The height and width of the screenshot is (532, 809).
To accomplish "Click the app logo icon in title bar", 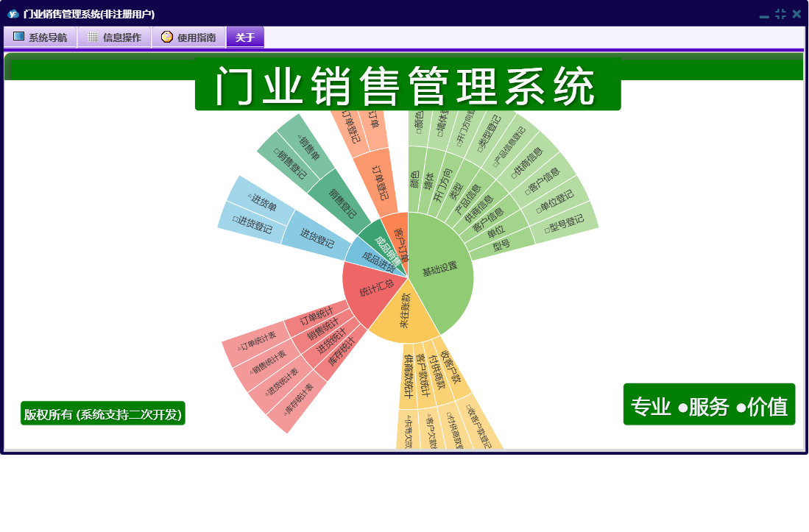I will click(13, 14).
